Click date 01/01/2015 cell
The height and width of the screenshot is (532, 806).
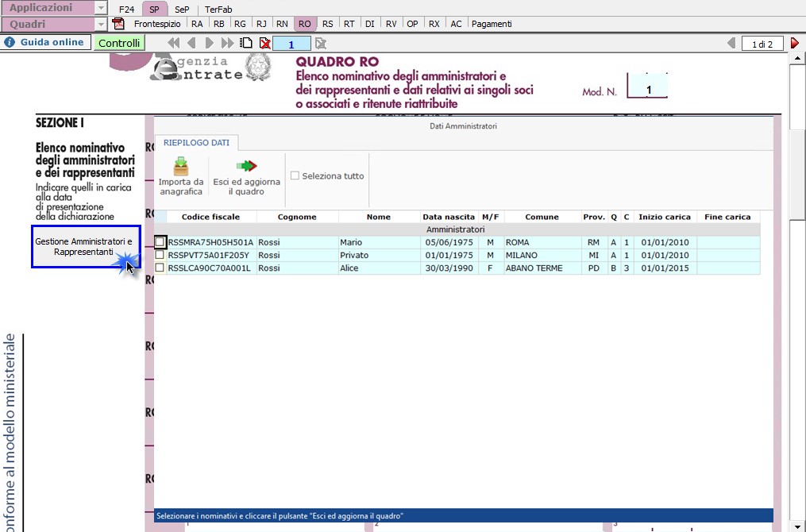click(665, 268)
